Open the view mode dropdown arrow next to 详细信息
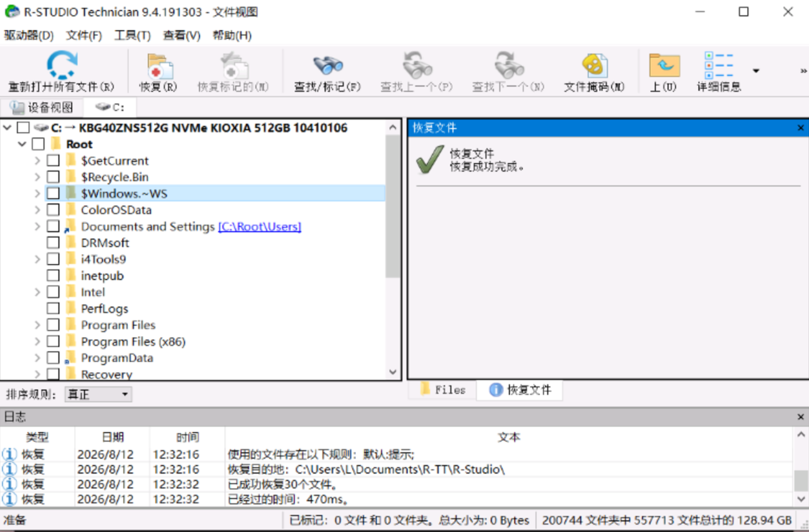Screen dimensions: 809x532 pos(756,71)
